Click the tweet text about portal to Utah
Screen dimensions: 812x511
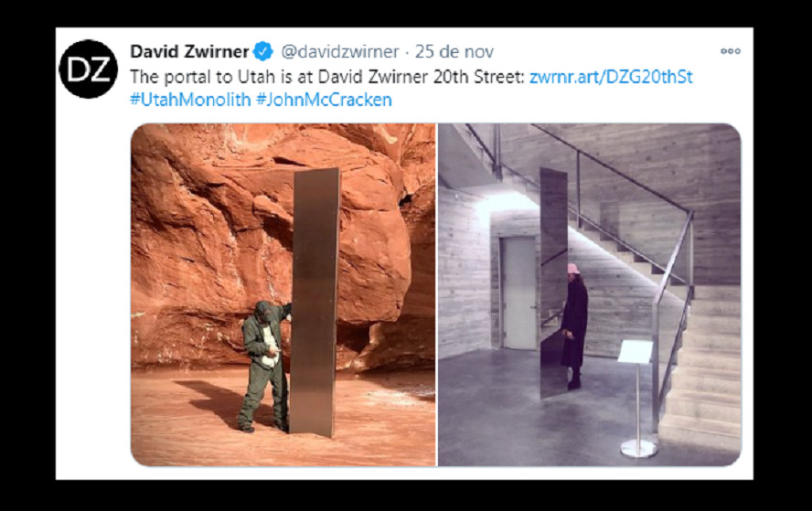(x=327, y=77)
